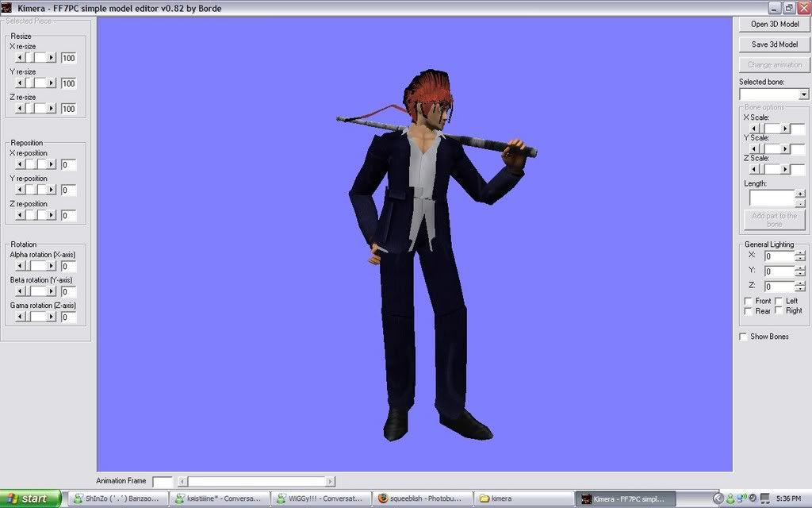Image resolution: width=812 pixels, height=508 pixels.
Task: Click left arrow of bone Z Scale slider
Action: click(755, 169)
